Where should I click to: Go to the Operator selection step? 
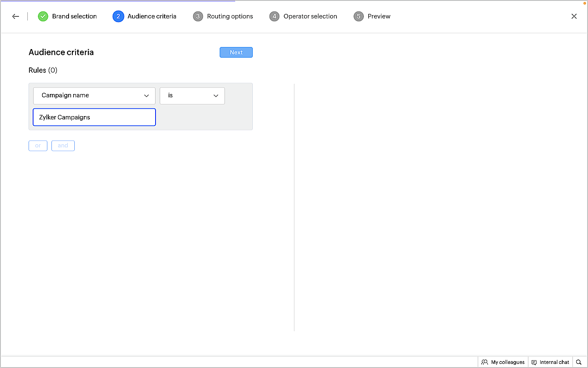(x=310, y=16)
